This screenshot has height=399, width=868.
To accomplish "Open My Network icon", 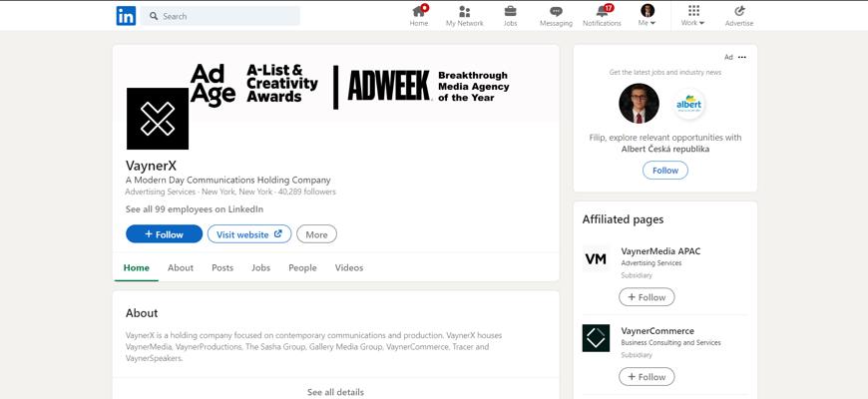I will [464, 11].
